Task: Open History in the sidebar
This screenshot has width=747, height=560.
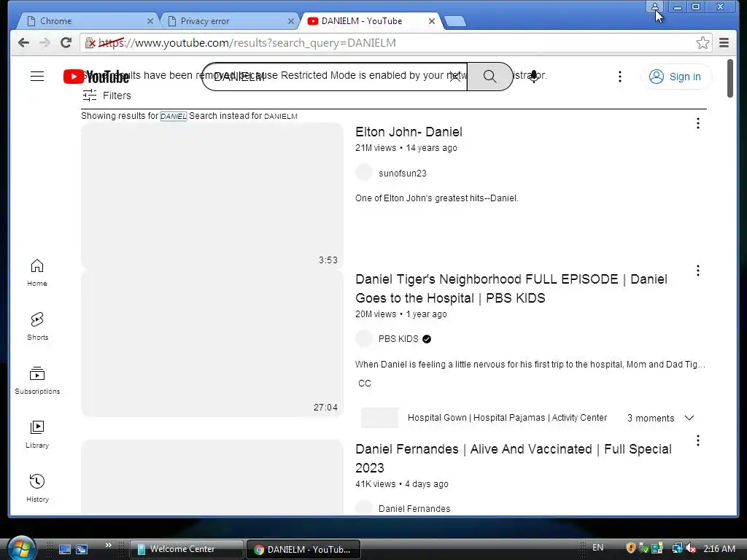Action: (x=37, y=488)
